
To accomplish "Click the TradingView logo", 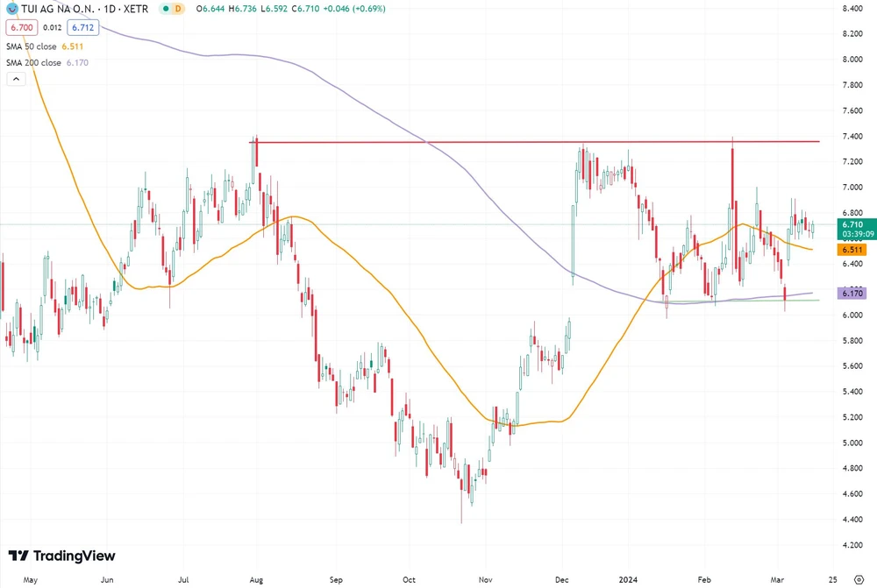I will tap(61, 556).
